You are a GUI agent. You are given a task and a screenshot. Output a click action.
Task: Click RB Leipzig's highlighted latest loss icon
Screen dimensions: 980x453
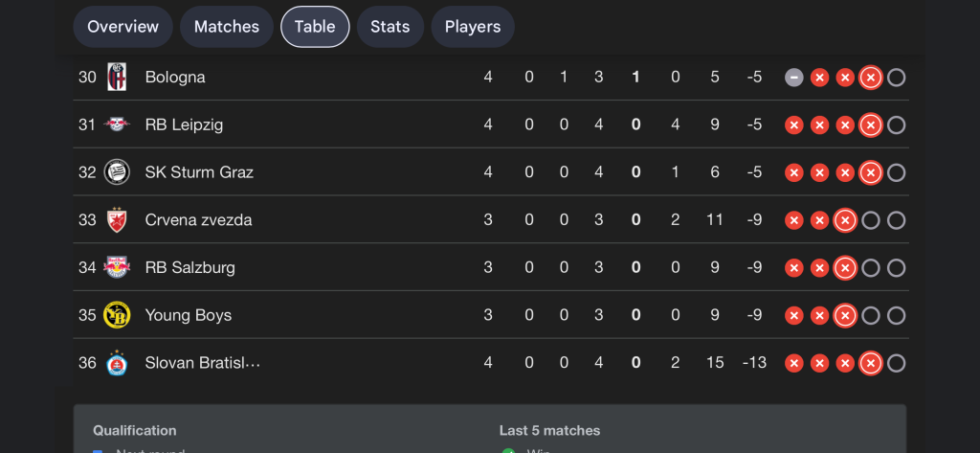pos(870,125)
